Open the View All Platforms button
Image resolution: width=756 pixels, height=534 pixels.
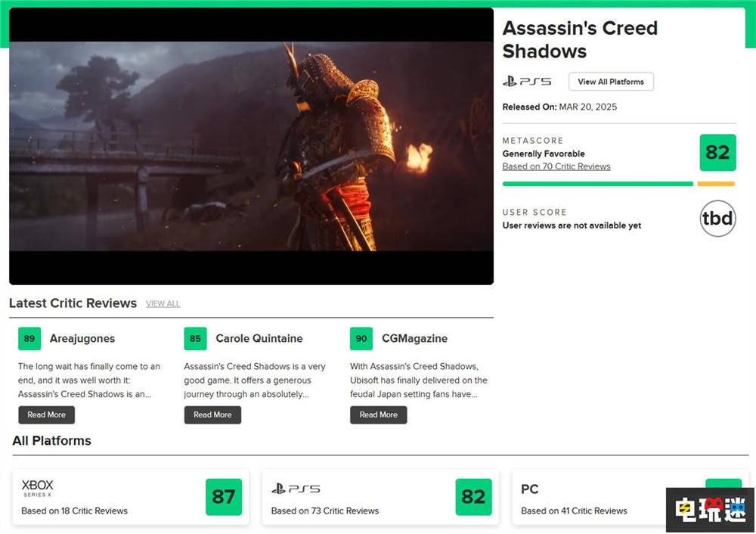pos(611,82)
